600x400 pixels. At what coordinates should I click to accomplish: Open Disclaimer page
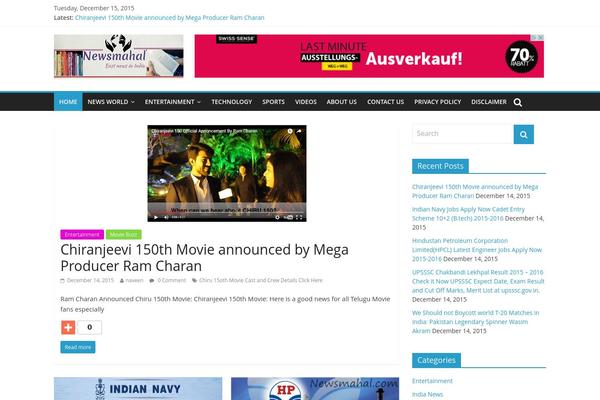[x=489, y=102]
